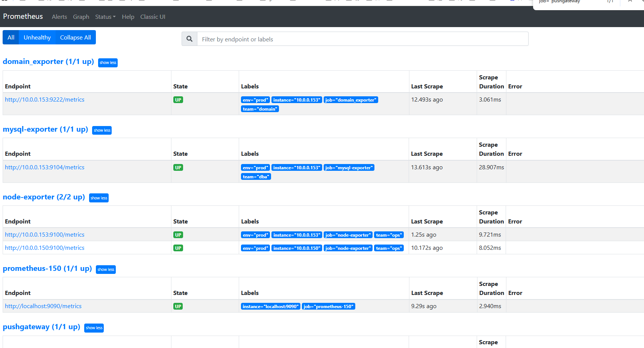Switch to Classic UI
The width and height of the screenshot is (644, 348).
153,17
